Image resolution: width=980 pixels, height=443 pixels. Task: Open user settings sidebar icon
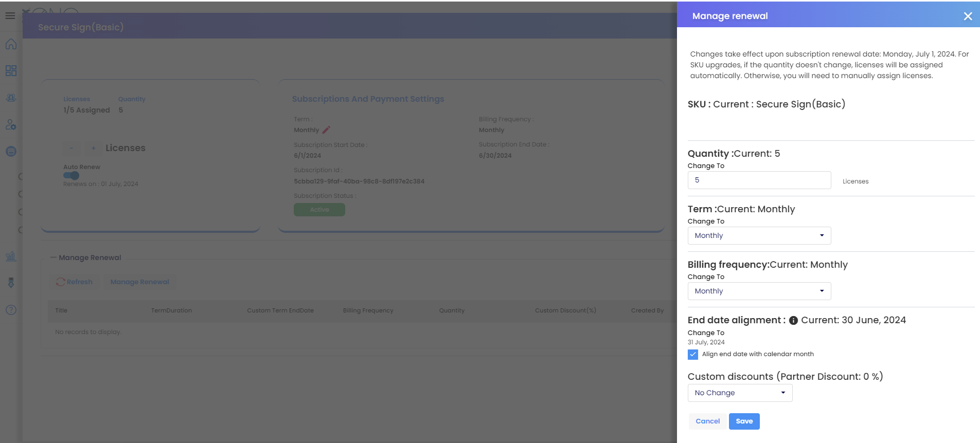tap(11, 125)
